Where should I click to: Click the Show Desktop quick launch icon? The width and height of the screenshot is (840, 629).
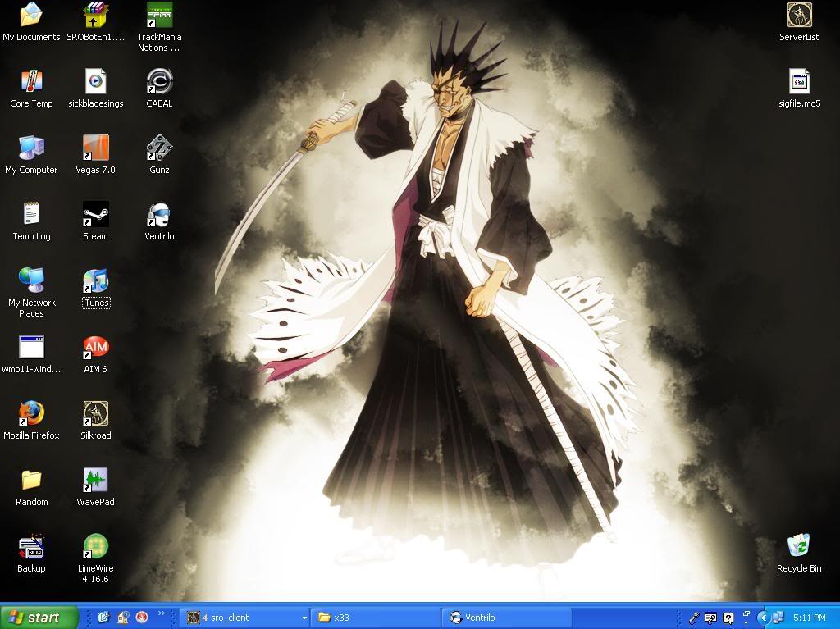coord(103,618)
